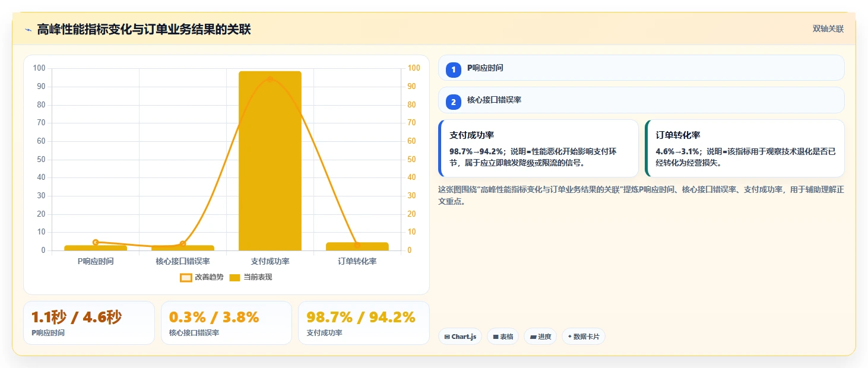Click the x-axis label P响应时间

point(96,261)
